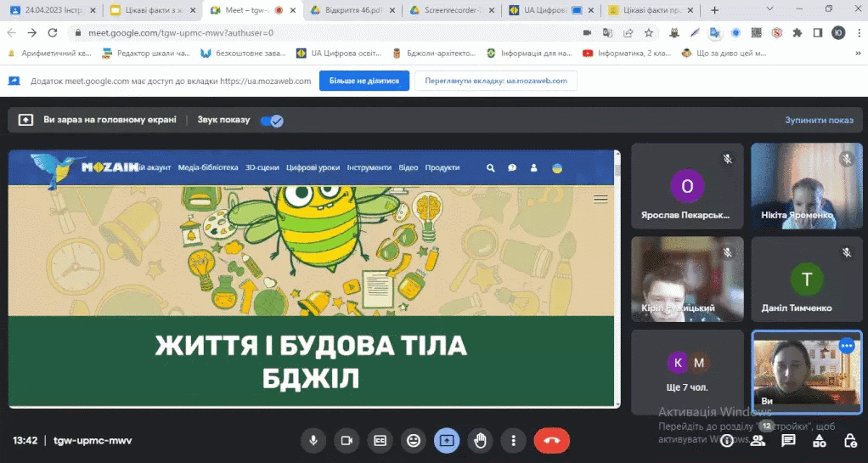868x463 pixels.
Task: Open the hamburger menu on the banner
Action: [600, 200]
